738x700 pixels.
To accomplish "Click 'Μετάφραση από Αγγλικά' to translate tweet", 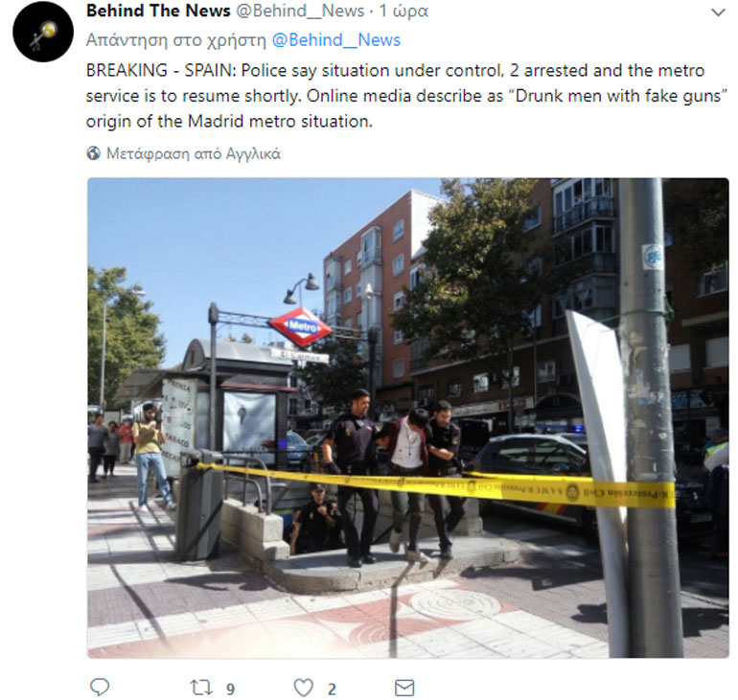I will tap(194, 153).
